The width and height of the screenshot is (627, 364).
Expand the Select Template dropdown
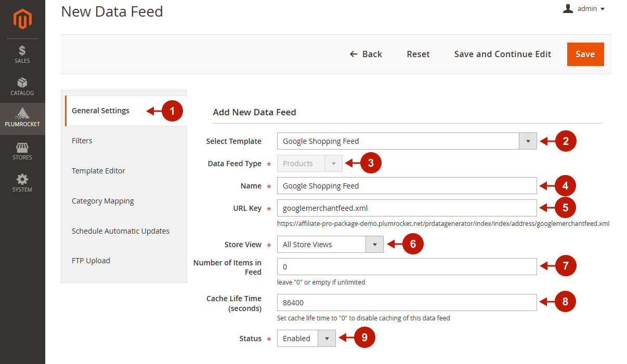[x=407, y=141]
